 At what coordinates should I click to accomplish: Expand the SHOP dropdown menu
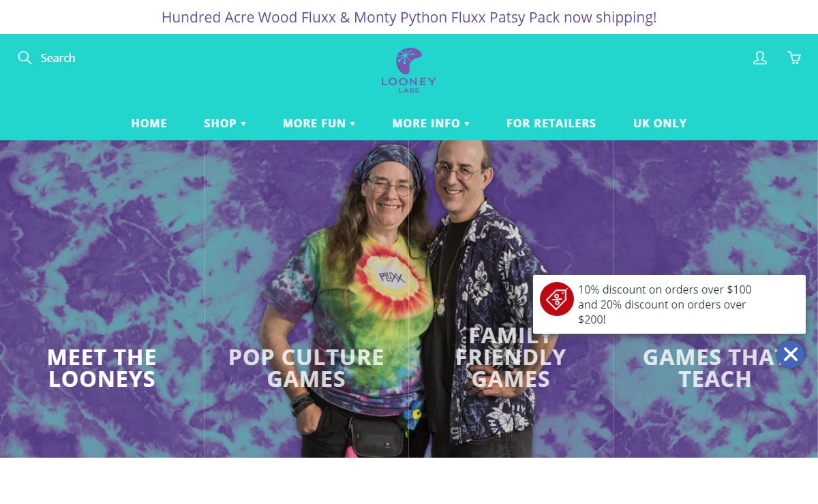(225, 123)
